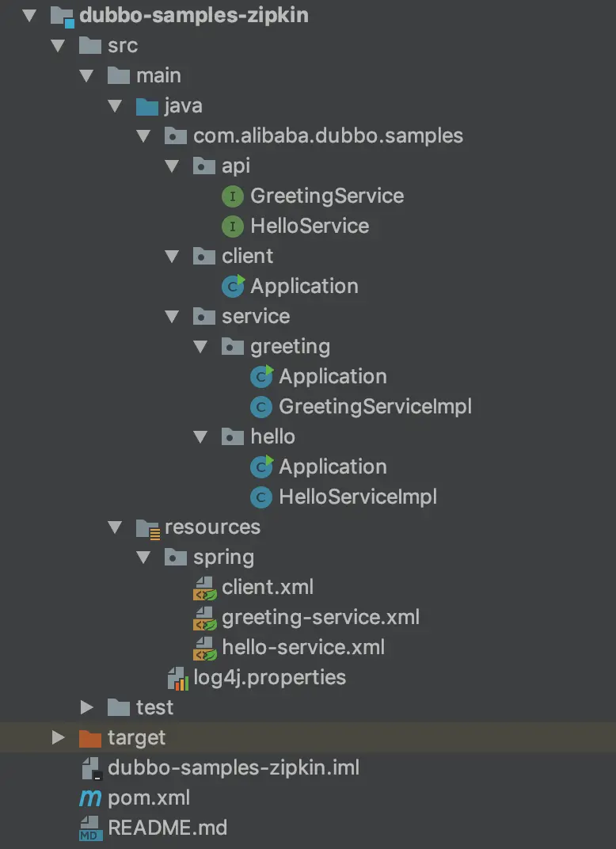Select the com.alibaba.dubbo.samples package
The height and width of the screenshot is (849, 616).
coord(328,135)
